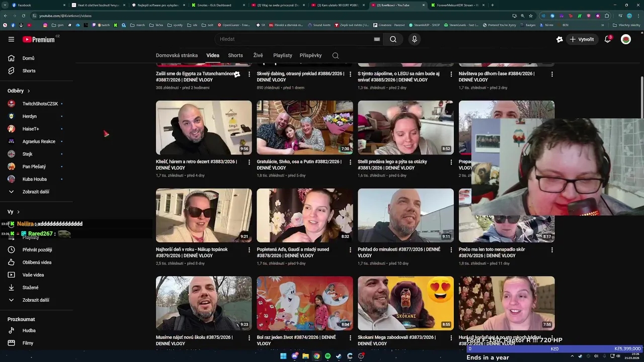
Task: Open Windows Start menu on taskbar
Action: click(283, 356)
